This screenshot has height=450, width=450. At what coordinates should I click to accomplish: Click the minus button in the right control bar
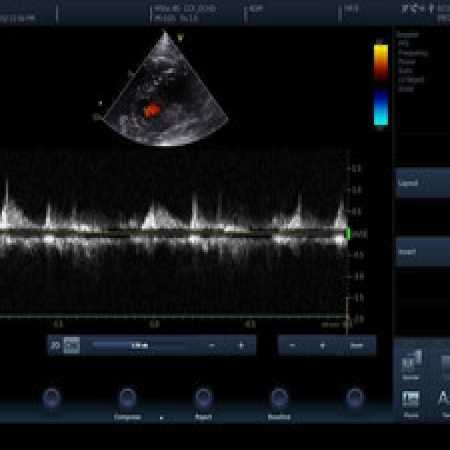click(292, 346)
